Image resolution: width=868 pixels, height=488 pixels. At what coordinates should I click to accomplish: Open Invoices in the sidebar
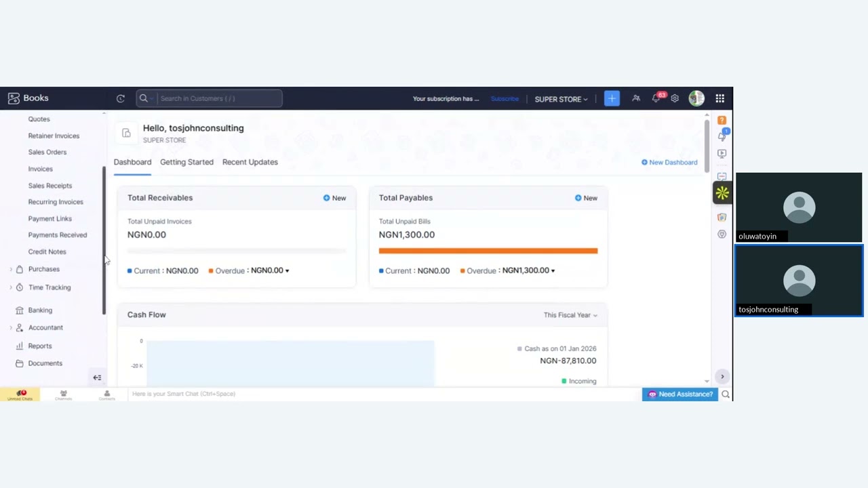point(41,169)
